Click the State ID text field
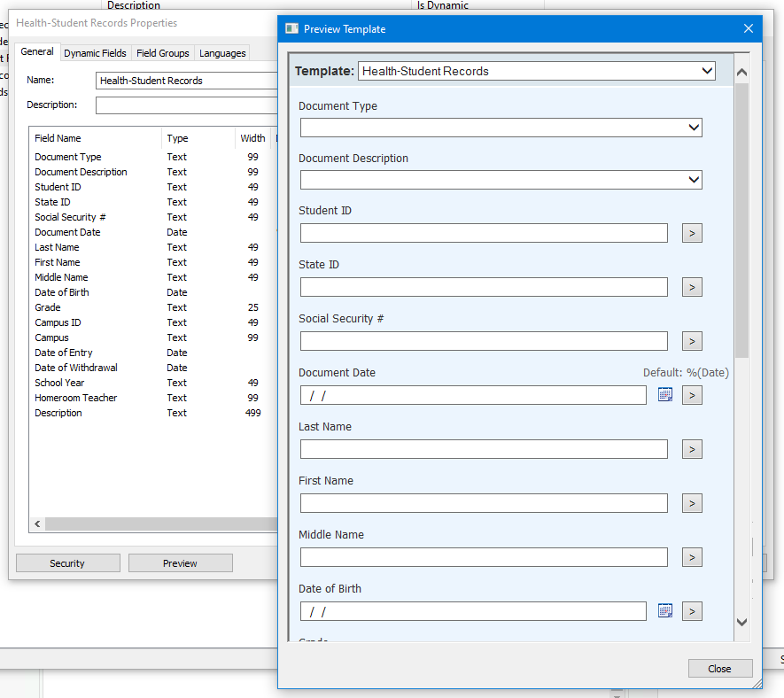Viewport: 784px width, 698px height. click(x=484, y=287)
